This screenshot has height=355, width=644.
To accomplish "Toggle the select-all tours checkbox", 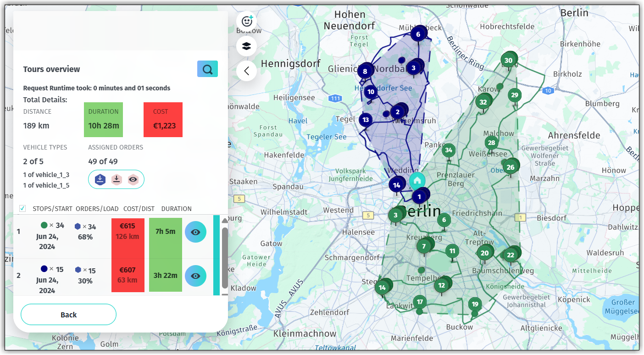I will point(22,209).
